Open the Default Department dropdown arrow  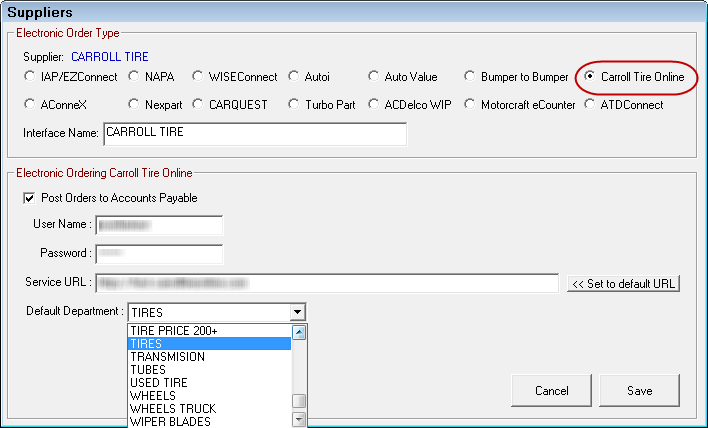297,312
